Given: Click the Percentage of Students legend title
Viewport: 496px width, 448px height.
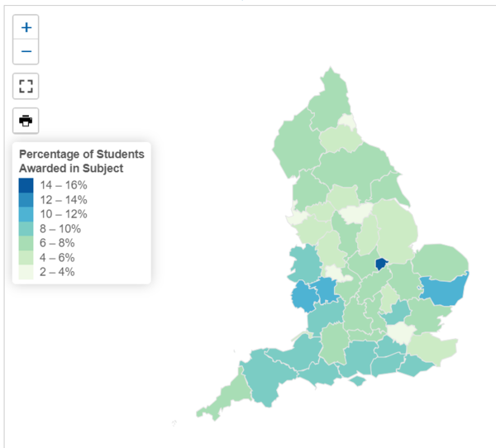Looking at the screenshot, I should point(82,161).
